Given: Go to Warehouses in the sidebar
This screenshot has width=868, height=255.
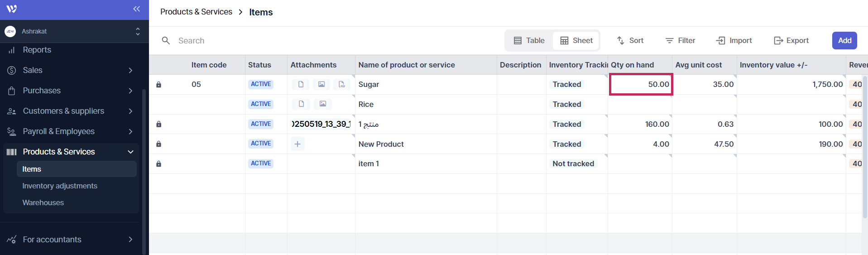Looking at the screenshot, I should click(x=43, y=202).
